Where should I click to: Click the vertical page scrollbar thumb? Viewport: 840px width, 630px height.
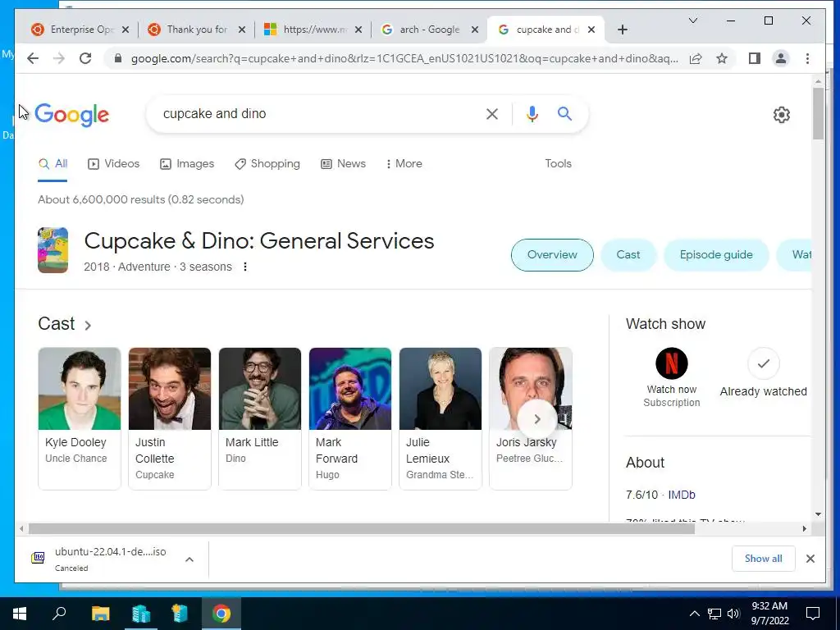818,113
